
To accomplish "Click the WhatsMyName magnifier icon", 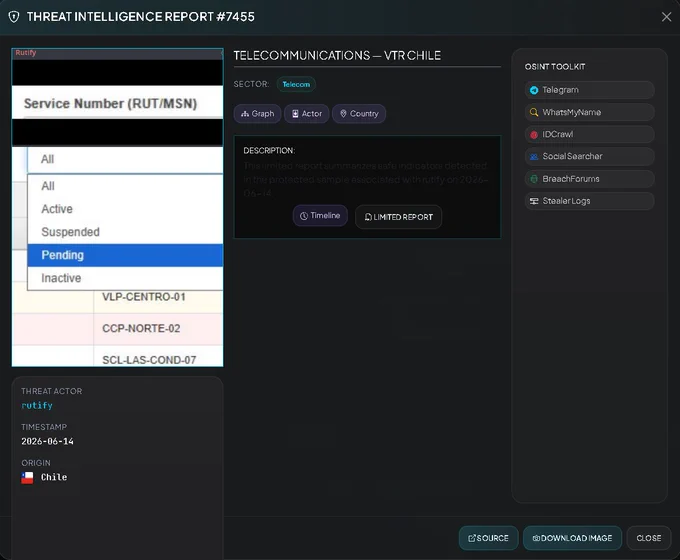I will point(534,112).
